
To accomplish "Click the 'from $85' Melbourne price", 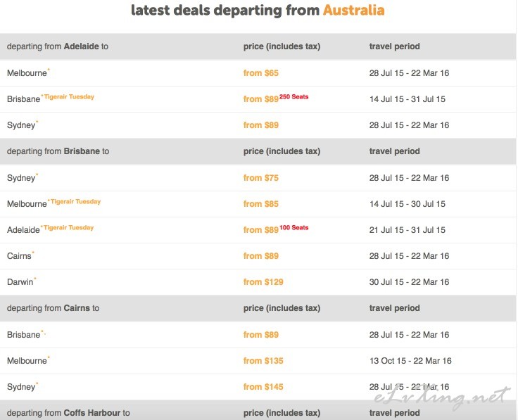I will (260, 204).
